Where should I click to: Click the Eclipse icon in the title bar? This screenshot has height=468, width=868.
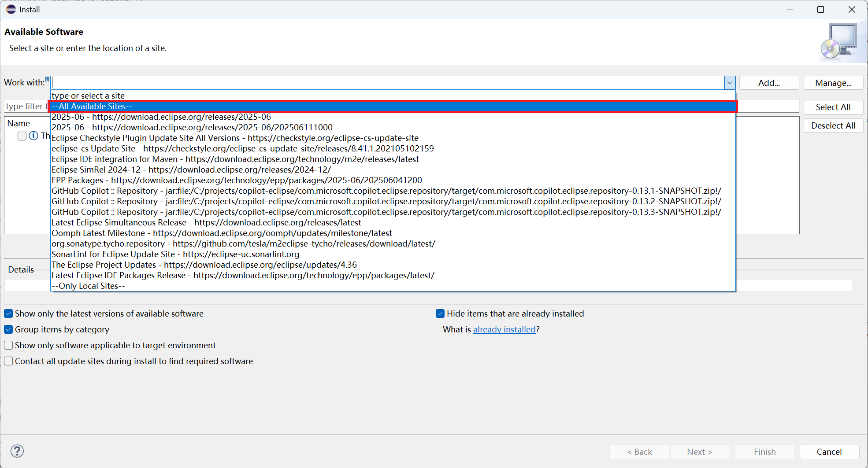[11, 9]
